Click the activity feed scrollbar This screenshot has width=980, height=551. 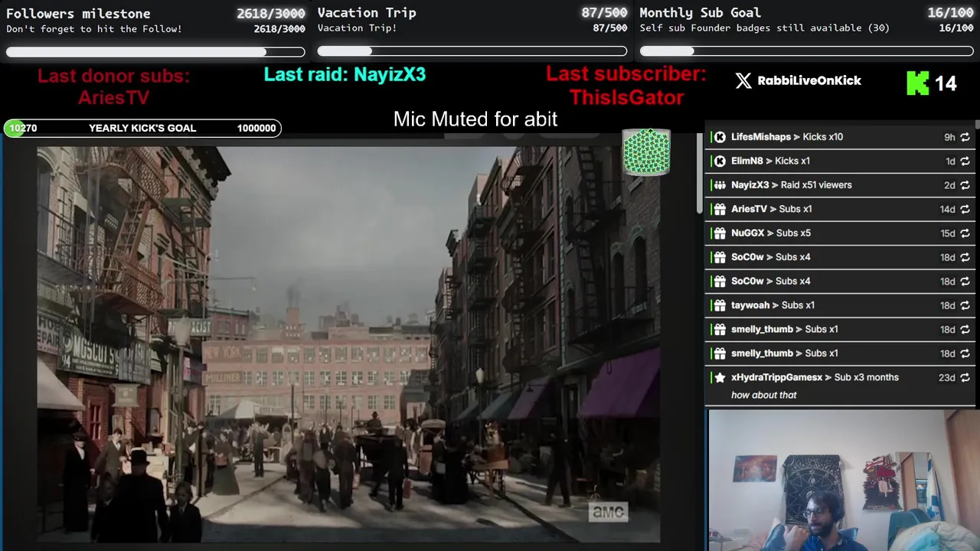click(700, 174)
